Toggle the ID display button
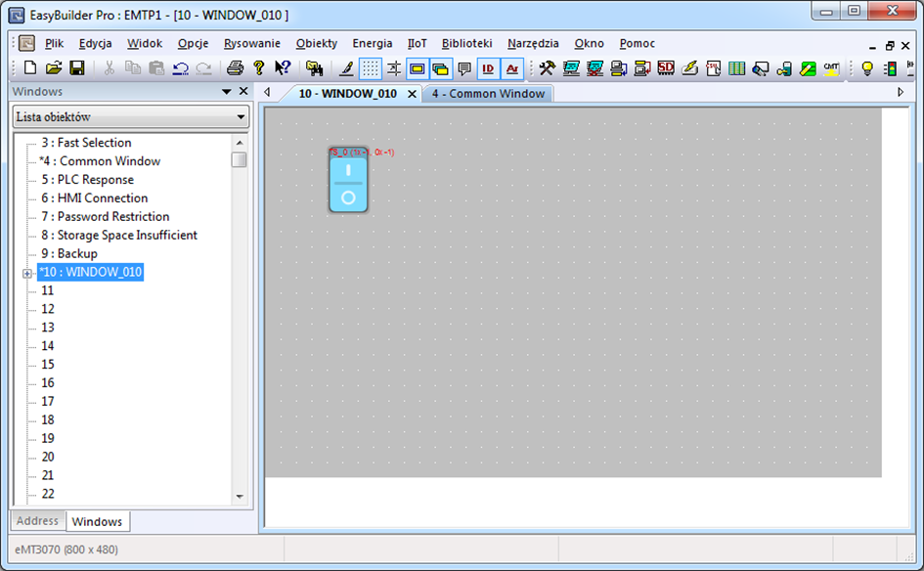The height and width of the screenshot is (571, 924). 488,69
